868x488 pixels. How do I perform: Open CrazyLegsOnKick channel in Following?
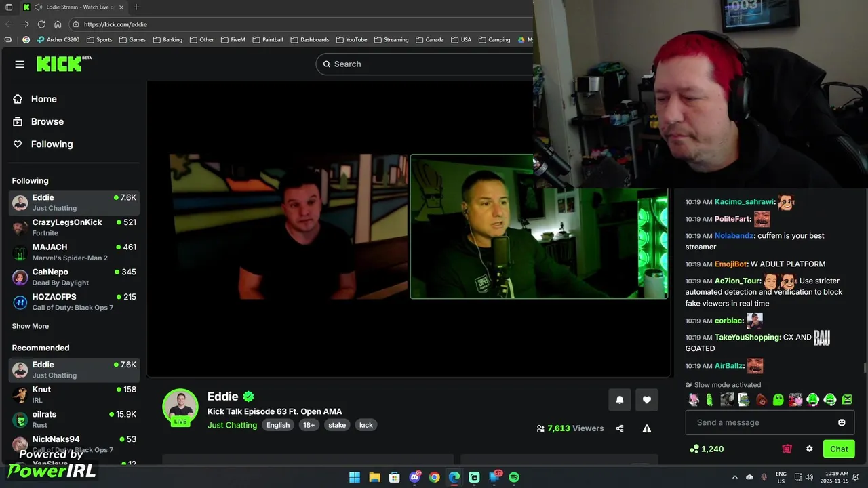click(x=74, y=227)
